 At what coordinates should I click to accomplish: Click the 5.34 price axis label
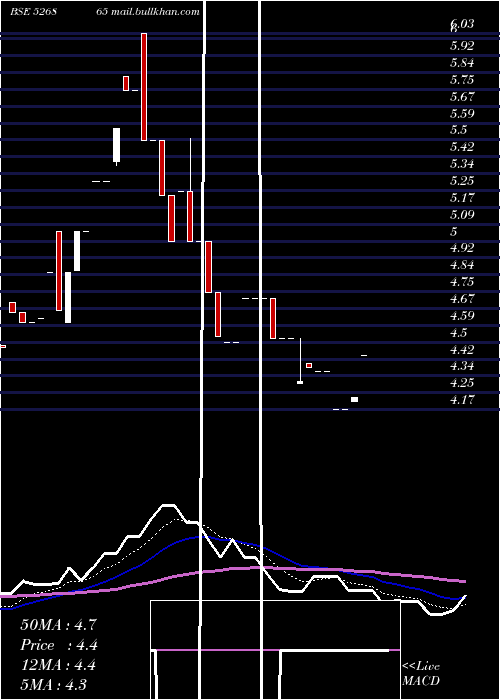462,164
